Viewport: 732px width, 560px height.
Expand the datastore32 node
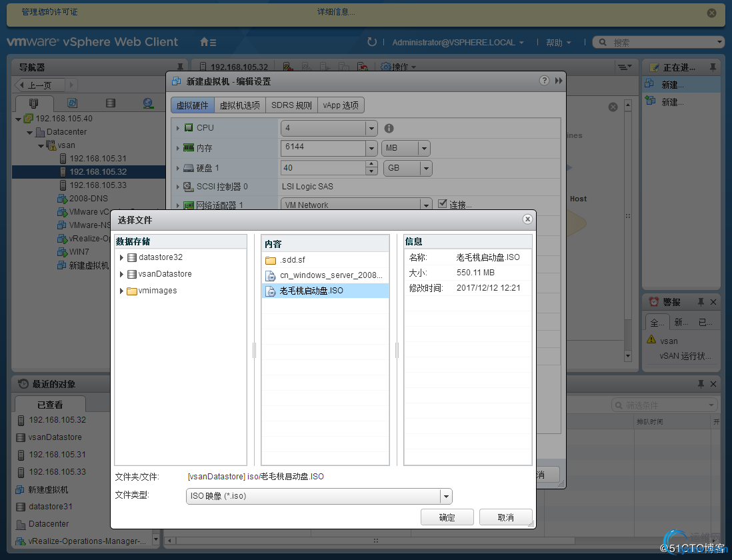[121, 257]
